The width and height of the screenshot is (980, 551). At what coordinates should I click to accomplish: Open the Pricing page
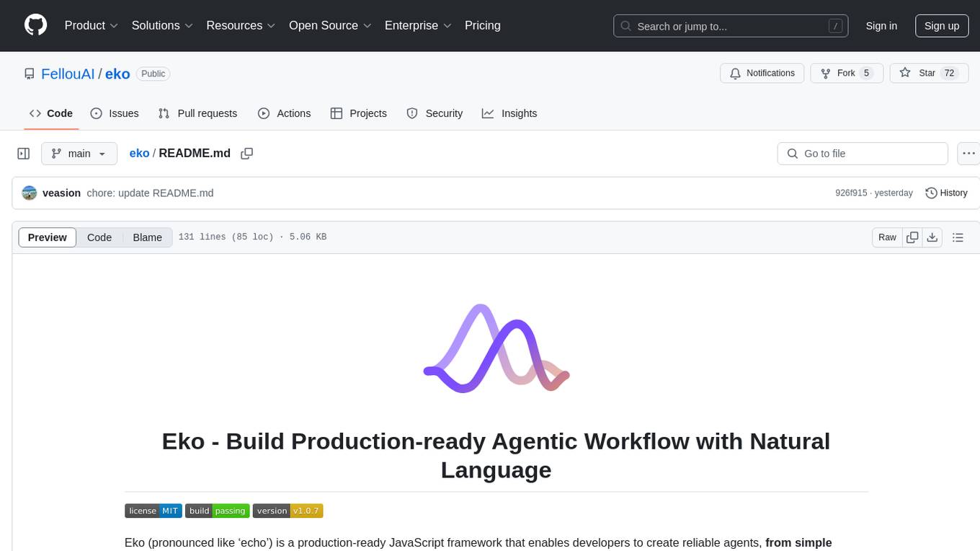click(x=483, y=25)
